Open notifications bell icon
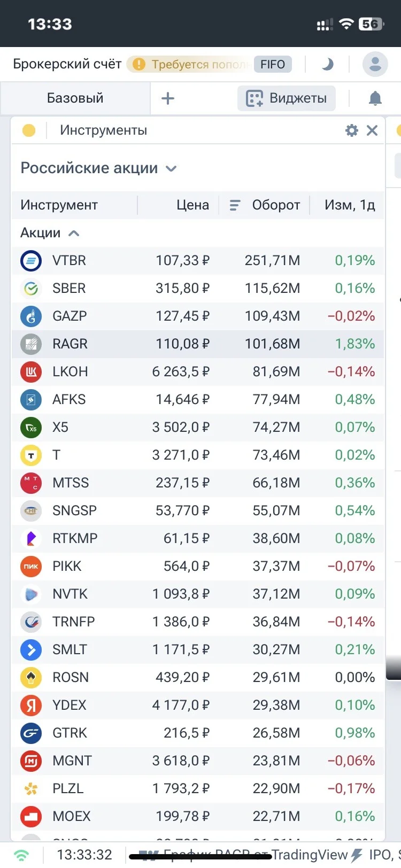The image size is (401, 868). coord(375,98)
